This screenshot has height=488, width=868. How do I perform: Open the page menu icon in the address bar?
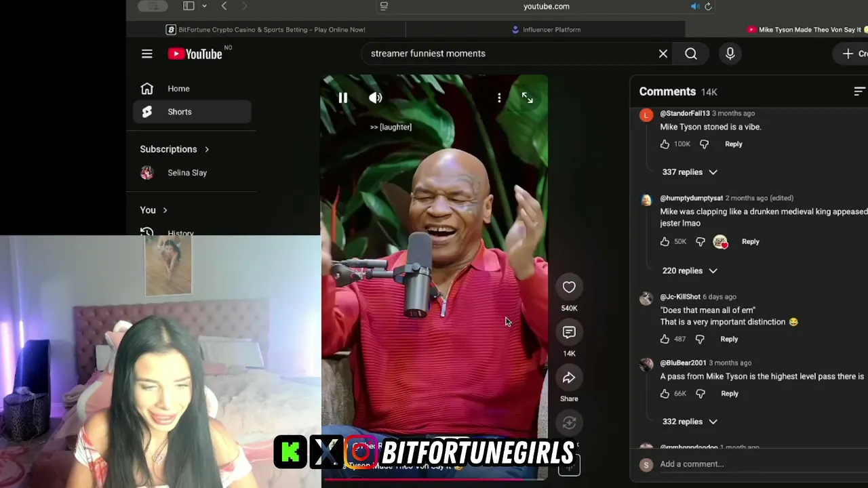point(384,6)
